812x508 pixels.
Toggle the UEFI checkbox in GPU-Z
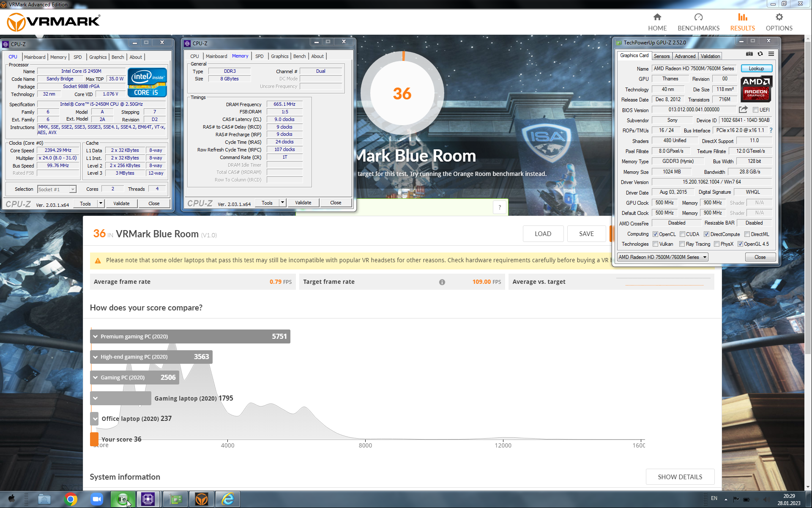[x=755, y=110]
